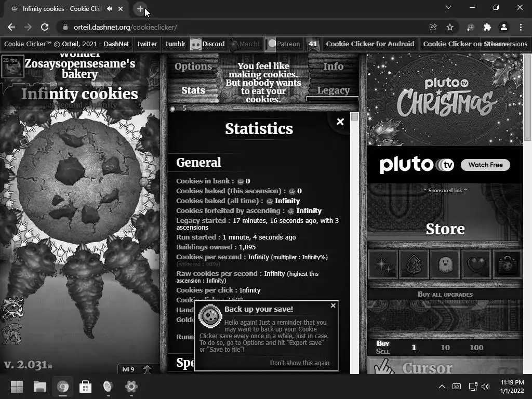Open the Krumblor dragon icon
The image size is (532, 399).
click(12, 334)
